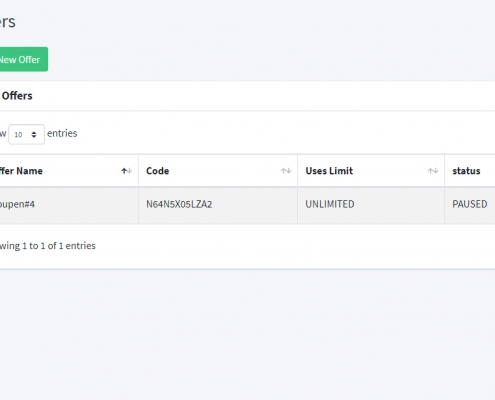Click the sort arrows icon in Offer Name column
495x400 pixels.
[x=126, y=171]
